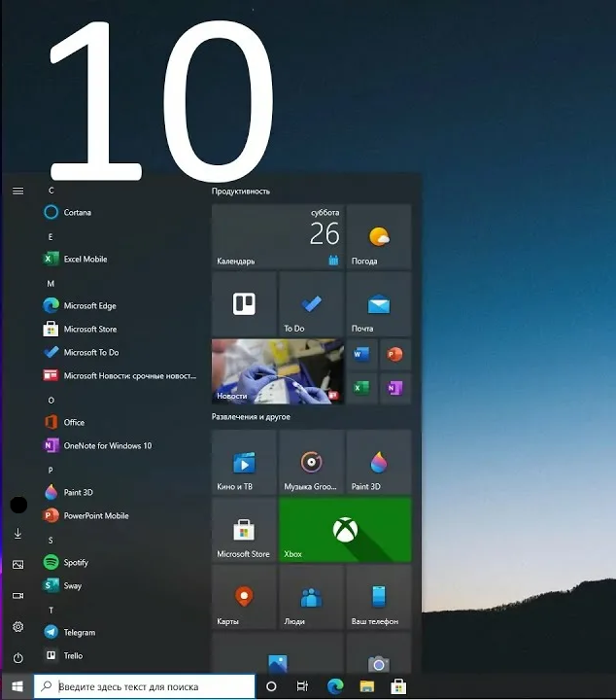Screen dimensions: 616x700
Task: Open the Photos tile
Action: click(x=278, y=652)
